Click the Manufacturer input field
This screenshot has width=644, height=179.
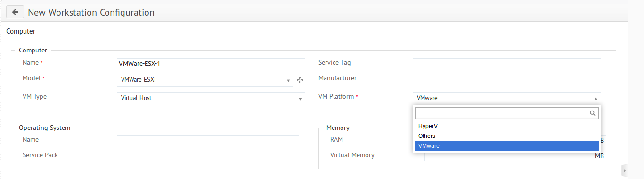[507, 79]
